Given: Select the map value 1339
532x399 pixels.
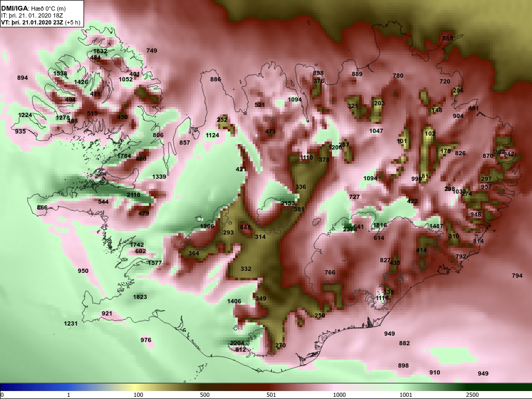Looking at the screenshot, I should [x=159, y=177].
